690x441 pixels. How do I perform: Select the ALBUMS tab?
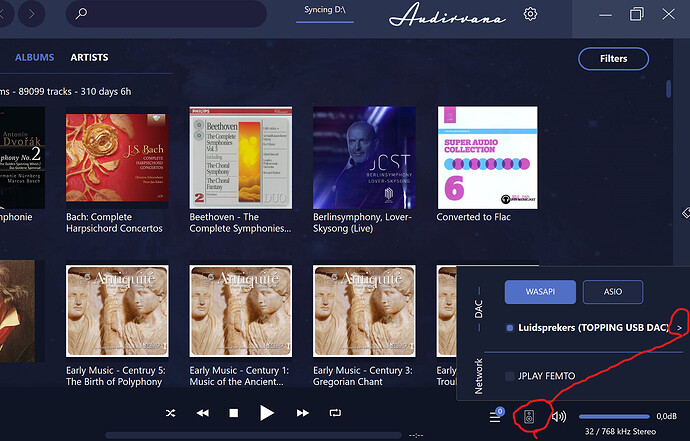tap(35, 58)
